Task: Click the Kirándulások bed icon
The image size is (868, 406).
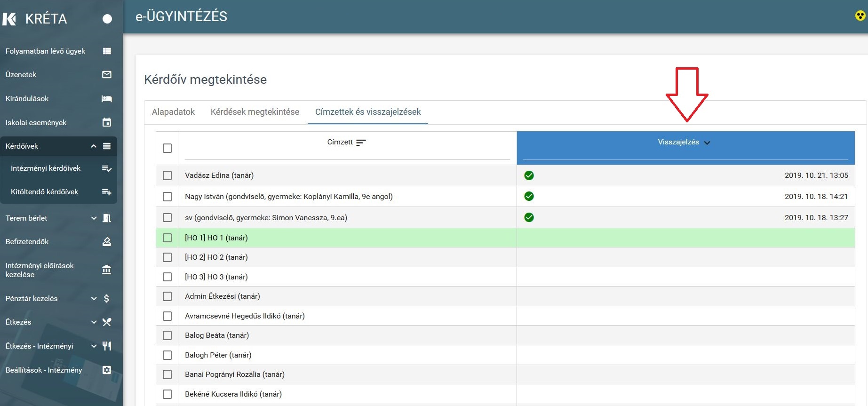Action: pyautogui.click(x=107, y=99)
